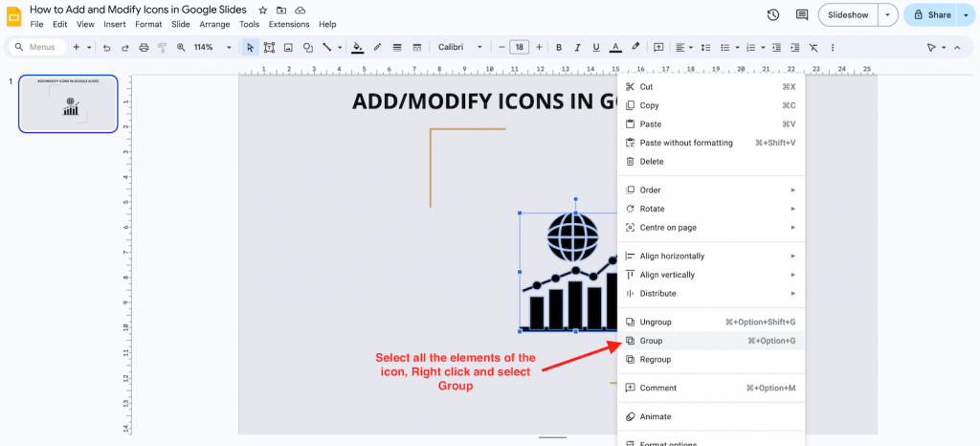Screen dimensions: 980x446
Task: Select Group in the context menu
Action: pos(651,341)
